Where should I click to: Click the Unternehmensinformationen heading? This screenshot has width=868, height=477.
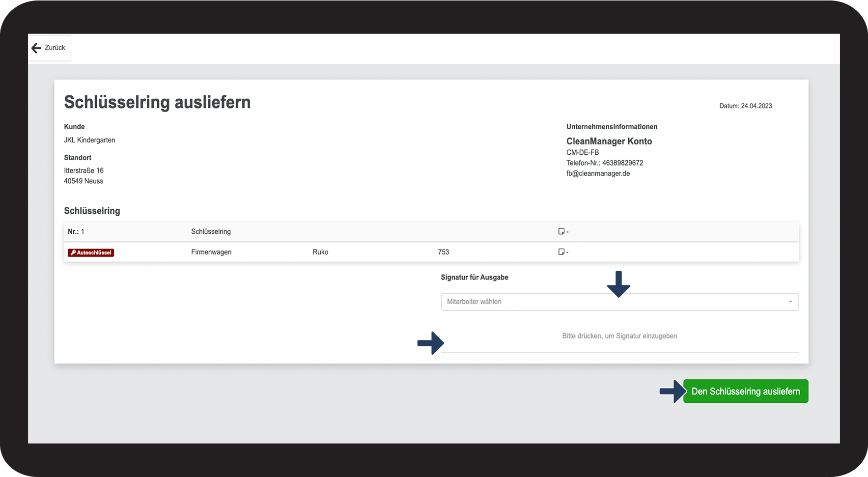(x=612, y=127)
